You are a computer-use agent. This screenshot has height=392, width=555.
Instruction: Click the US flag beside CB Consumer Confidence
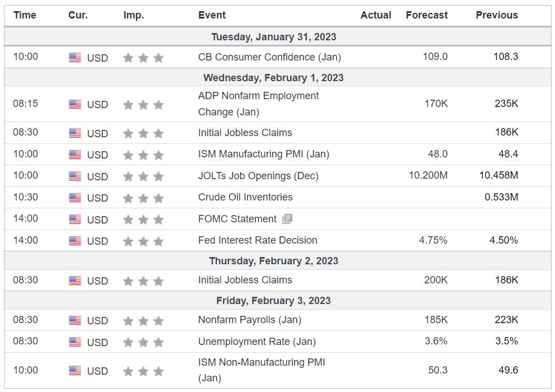pos(75,57)
